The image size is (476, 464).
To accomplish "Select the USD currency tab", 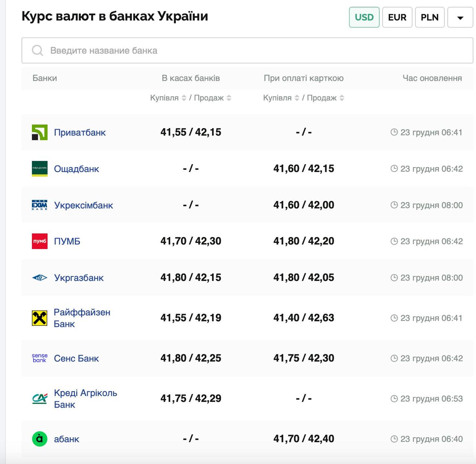I will pyautogui.click(x=364, y=17).
